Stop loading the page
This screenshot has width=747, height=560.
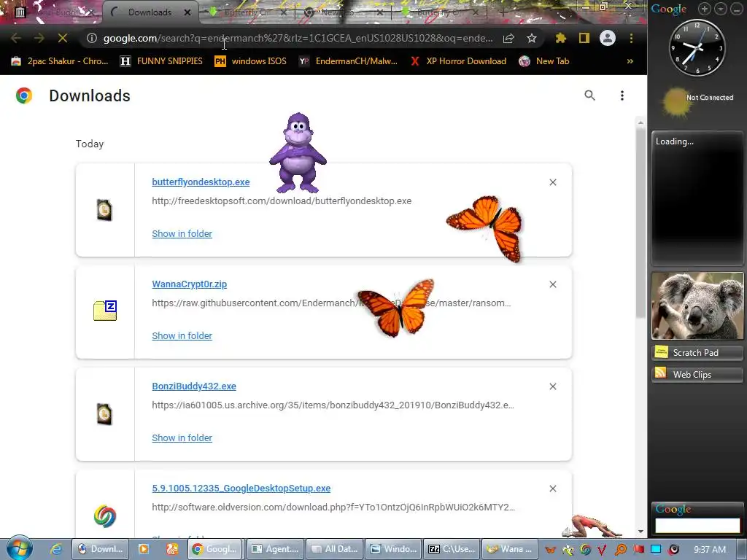point(63,38)
